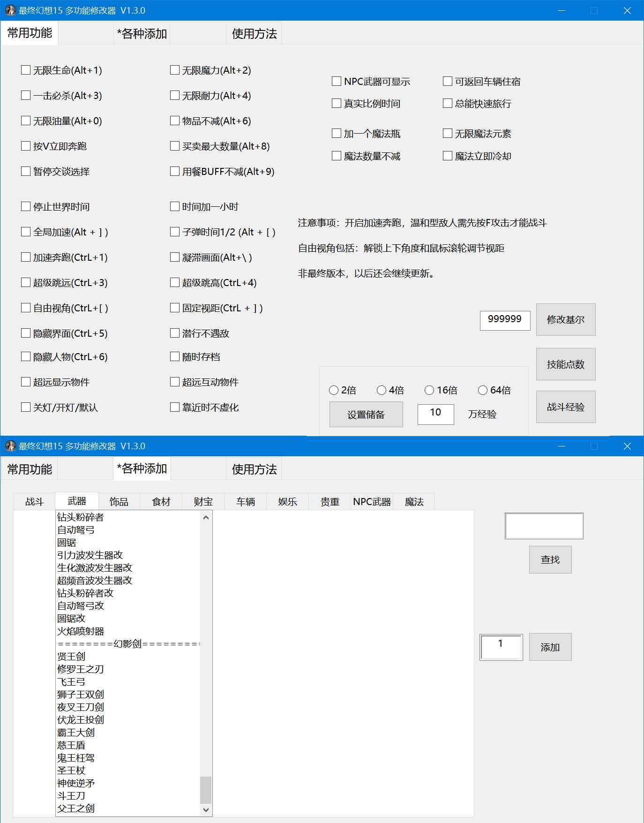
Task: Enable the 无限生命(Alt+1) checkbox
Action: pos(26,70)
